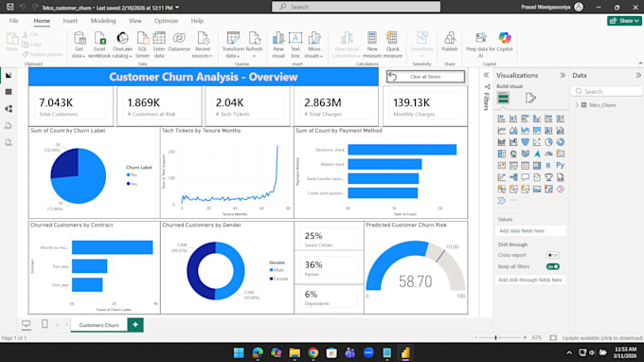Click Add drill-through fields here well
644x362 pixels.
530,280
